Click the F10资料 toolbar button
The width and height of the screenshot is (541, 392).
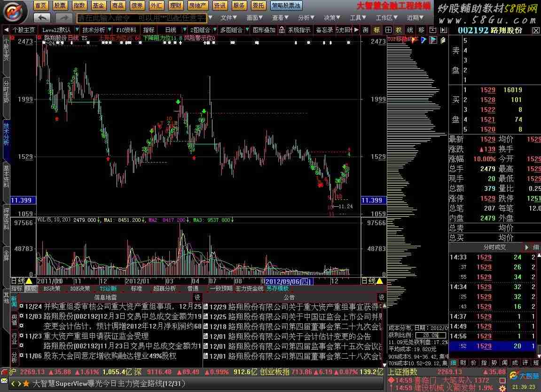[x=126, y=30]
